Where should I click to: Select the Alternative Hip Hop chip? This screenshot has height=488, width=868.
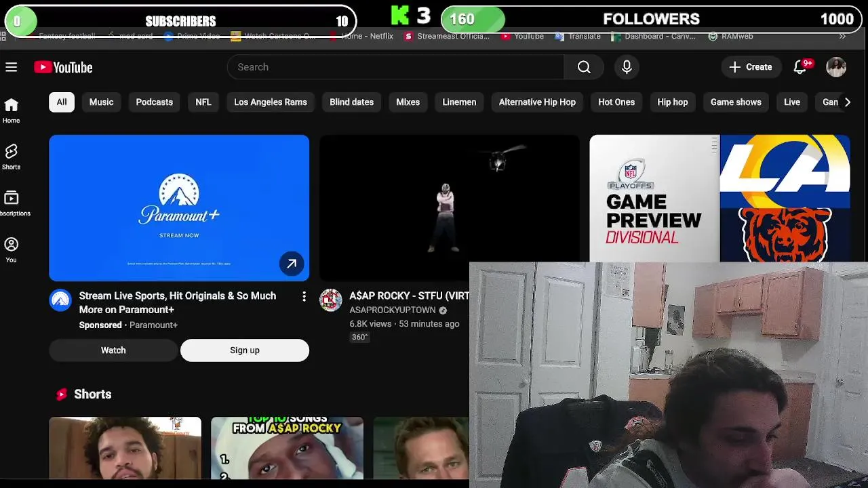click(537, 102)
